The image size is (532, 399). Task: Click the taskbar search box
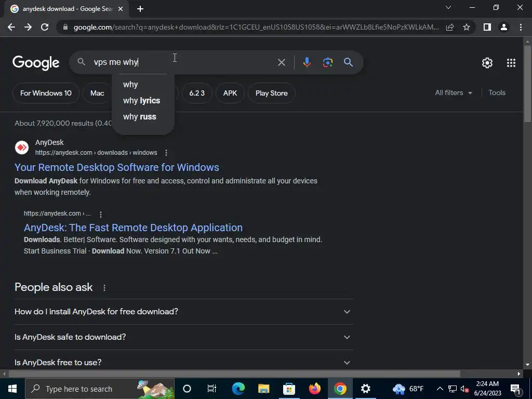[x=100, y=389]
